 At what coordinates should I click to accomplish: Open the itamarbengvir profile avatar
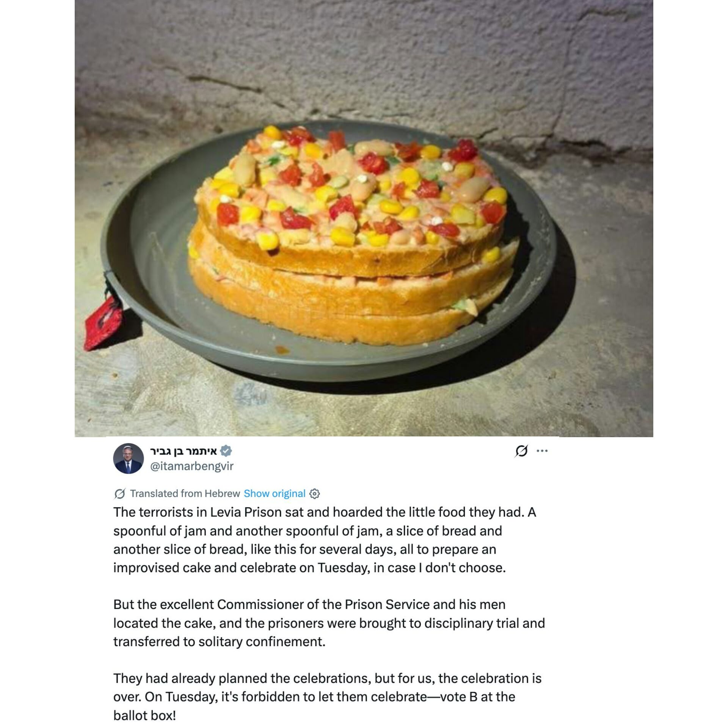tap(129, 458)
